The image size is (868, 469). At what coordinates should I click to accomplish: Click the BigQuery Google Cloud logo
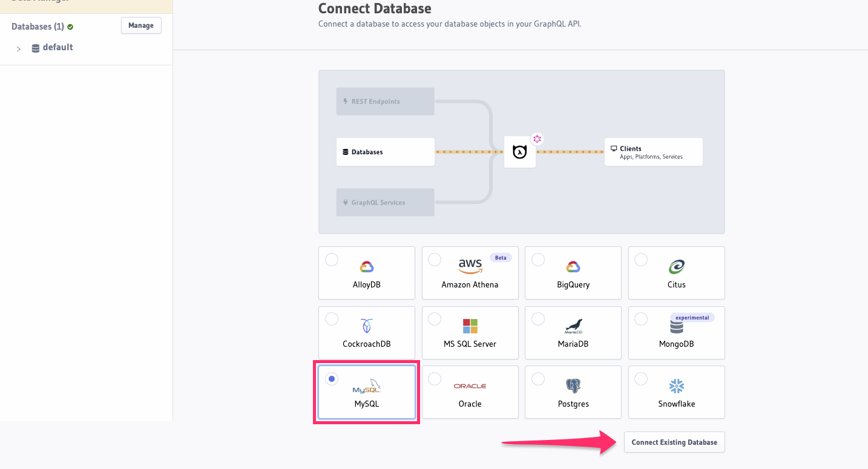tap(573, 267)
